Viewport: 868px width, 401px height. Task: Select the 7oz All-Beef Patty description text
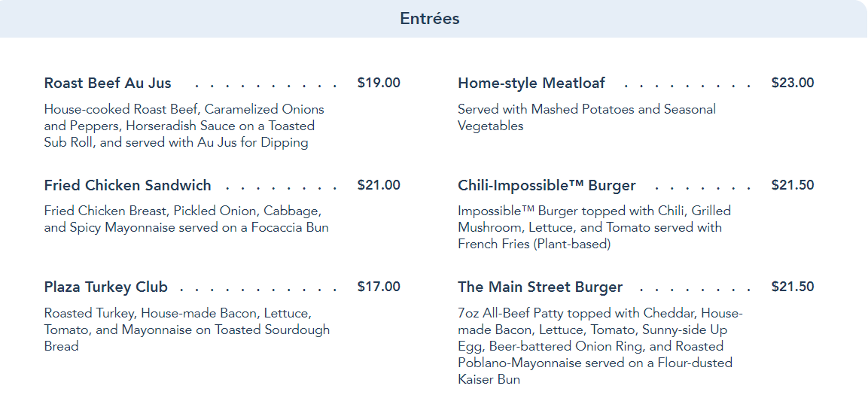599,346
